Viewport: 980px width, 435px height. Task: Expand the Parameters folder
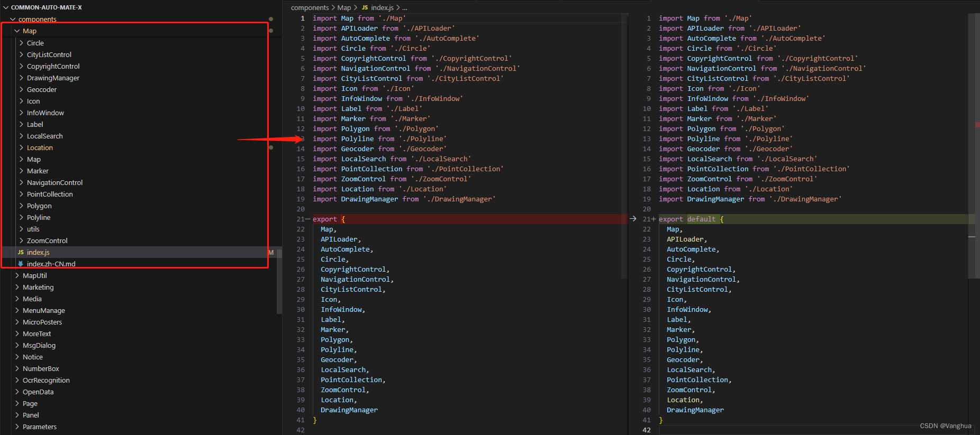click(x=39, y=427)
